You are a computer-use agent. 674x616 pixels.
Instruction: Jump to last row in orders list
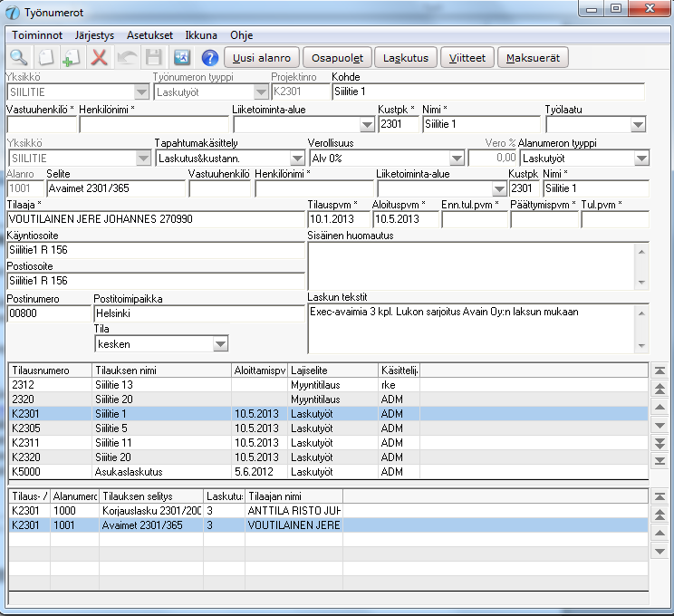coord(660,461)
